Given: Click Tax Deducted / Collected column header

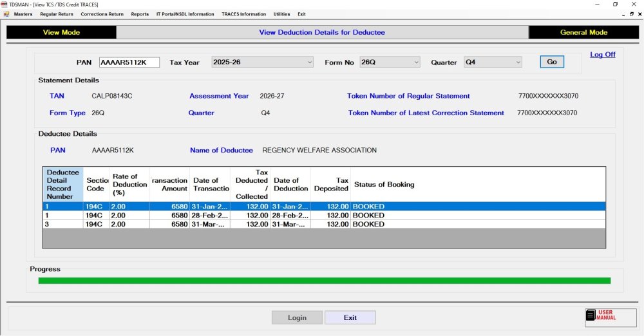Looking at the screenshot, I should point(250,184).
